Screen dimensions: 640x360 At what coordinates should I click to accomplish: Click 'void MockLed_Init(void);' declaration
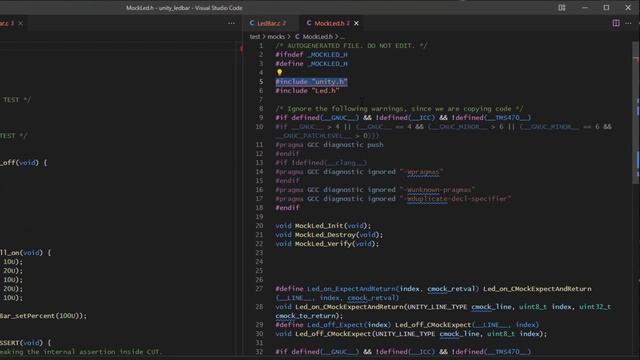point(323,226)
